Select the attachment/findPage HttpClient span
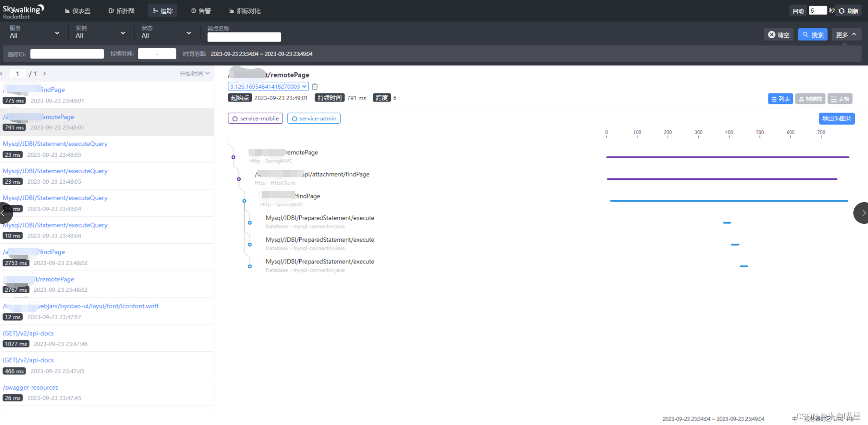 click(312, 178)
